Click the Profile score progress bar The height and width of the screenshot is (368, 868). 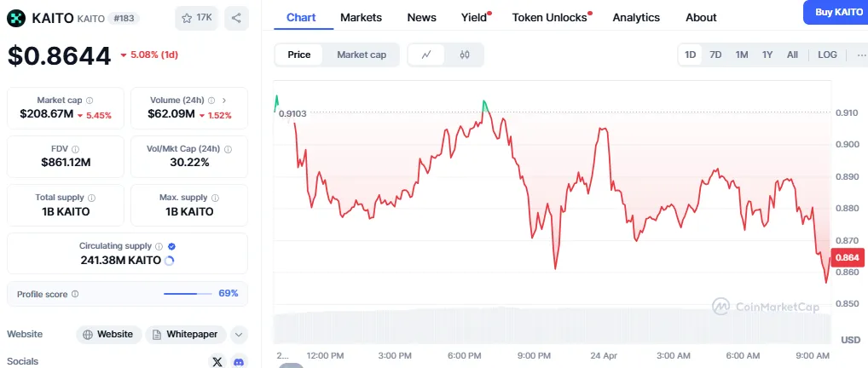click(x=188, y=294)
